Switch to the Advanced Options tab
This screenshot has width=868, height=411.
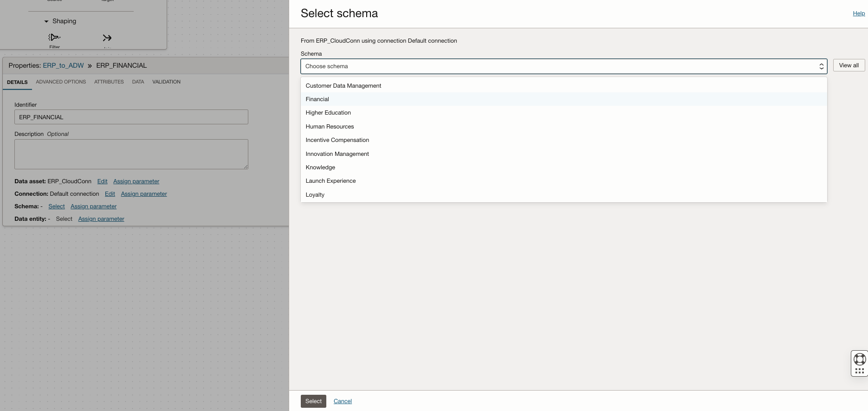pos(61,82)
